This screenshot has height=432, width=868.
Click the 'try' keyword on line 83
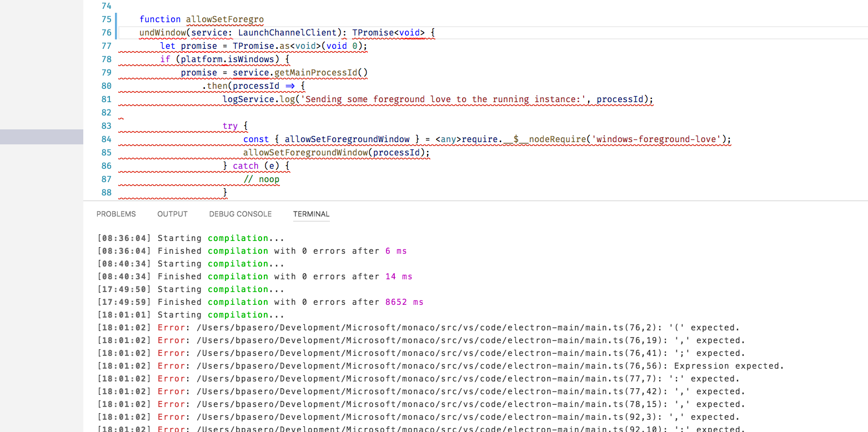point(230,126)
